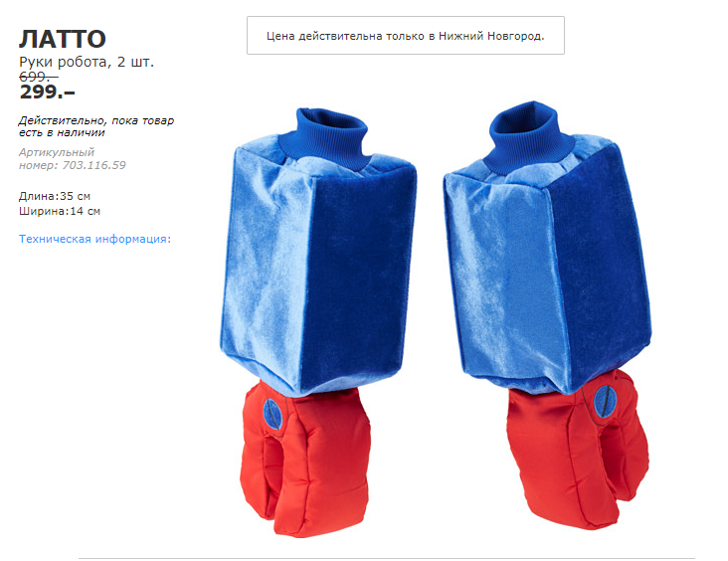The height and width of the screenshot is (561, 728).
Task: Click the product subtitle Руки робота, 2 шт.
Action: 87,62
